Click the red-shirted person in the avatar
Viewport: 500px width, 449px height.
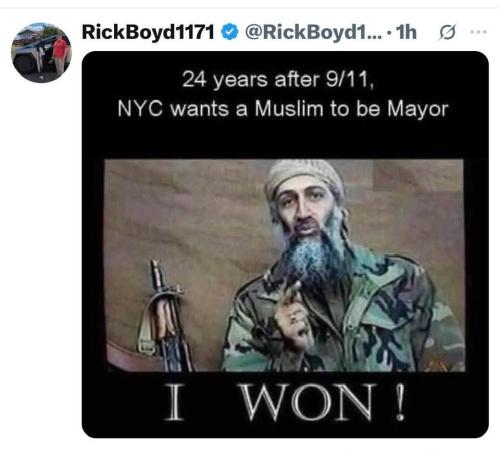click(60, 55)
